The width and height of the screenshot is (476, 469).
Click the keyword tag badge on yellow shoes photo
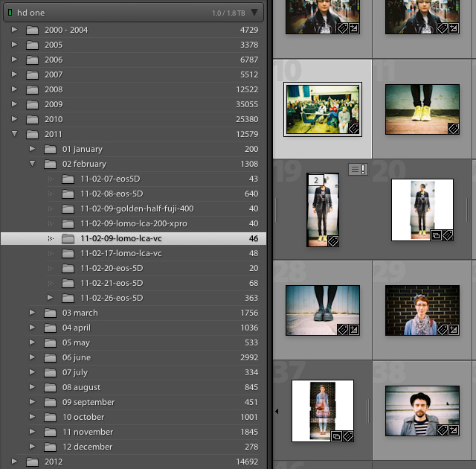coord(454,129)
